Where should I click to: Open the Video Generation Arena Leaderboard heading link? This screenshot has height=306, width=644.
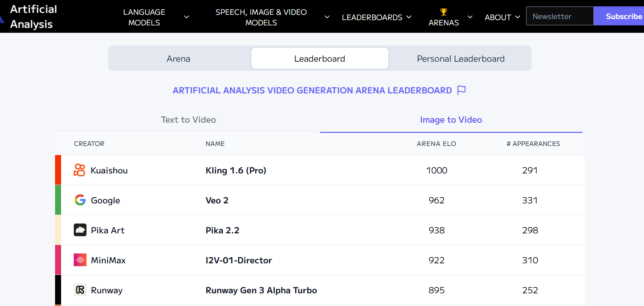click(x=312, y=91)
